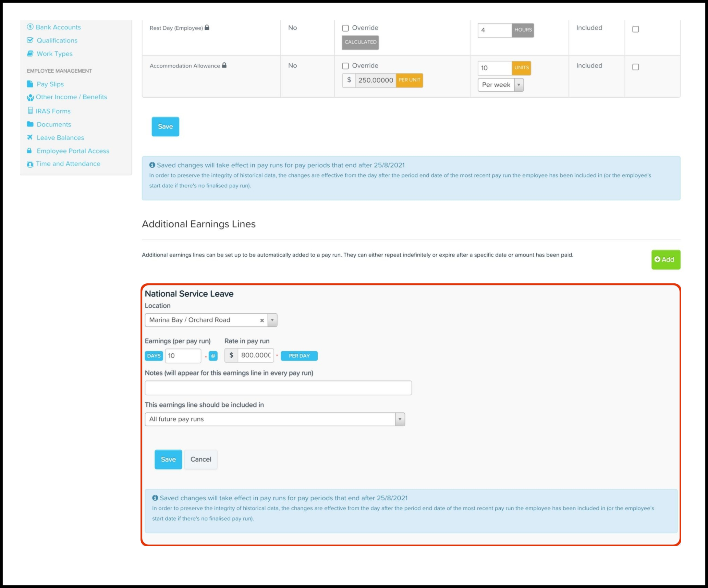Cancel the National Service Leave earnings line
Screen dimensions: 708x588
pyautogui.click(x=200, y=459)
